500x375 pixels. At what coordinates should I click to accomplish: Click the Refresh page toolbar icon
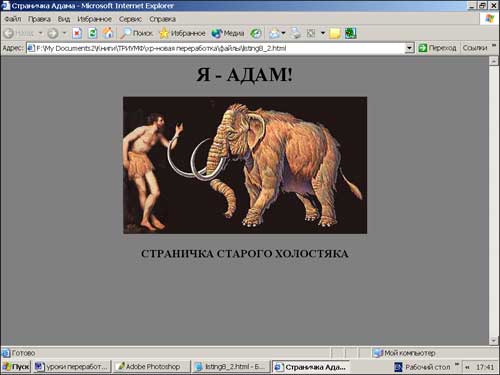(x=93, y=33)
